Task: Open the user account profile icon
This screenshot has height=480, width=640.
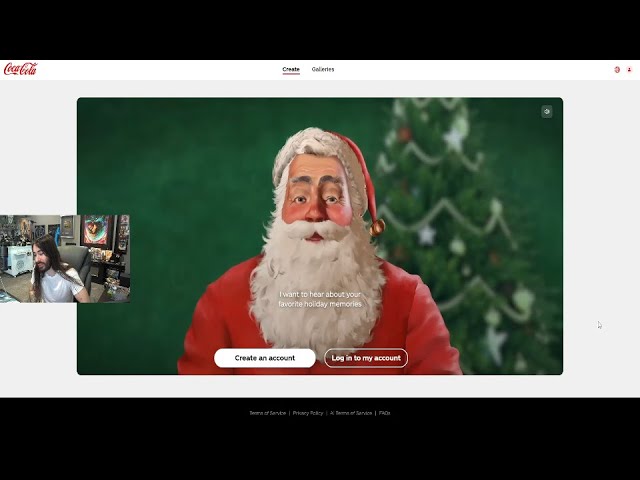Action: 629,70
